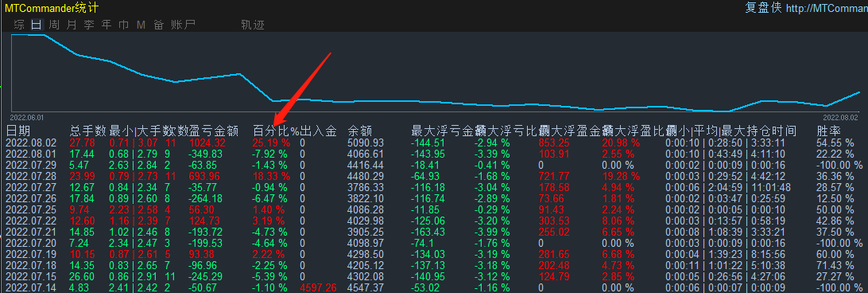Open the 月 monthly statistics tab
The height and width of the screenshot is (293, 868).
point(72,25)
